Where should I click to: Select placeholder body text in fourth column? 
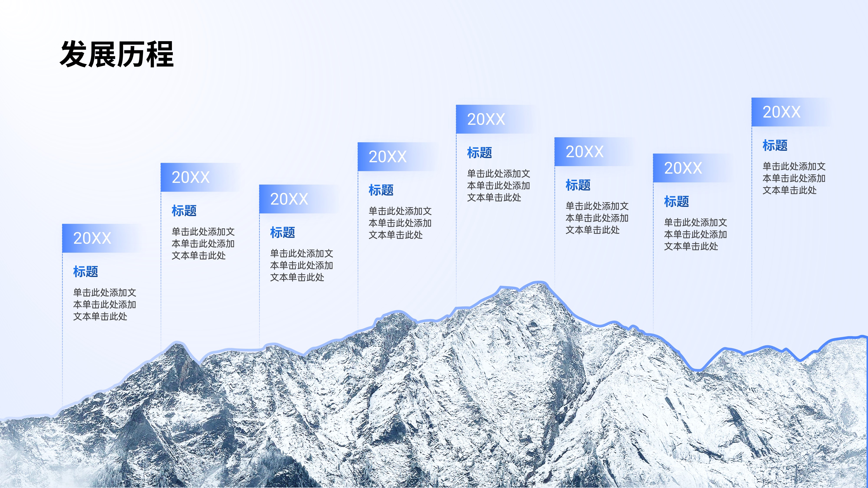coord(400,223)
